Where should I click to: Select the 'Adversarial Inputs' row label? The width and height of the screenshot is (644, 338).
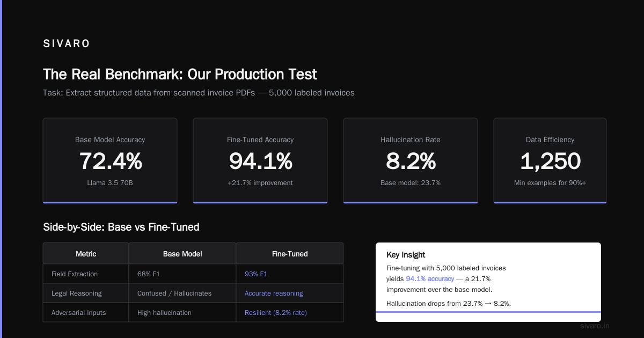pyautogui.click(x=79, y=313)
